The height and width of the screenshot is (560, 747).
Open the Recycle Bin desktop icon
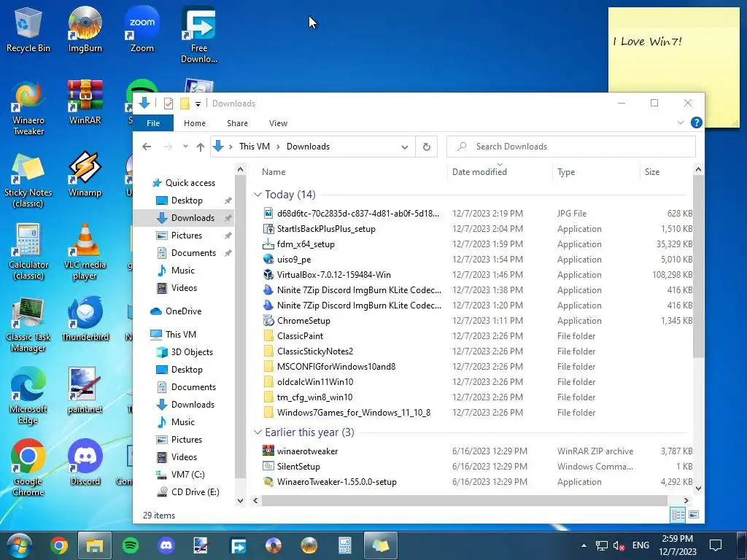pos(28,29)
